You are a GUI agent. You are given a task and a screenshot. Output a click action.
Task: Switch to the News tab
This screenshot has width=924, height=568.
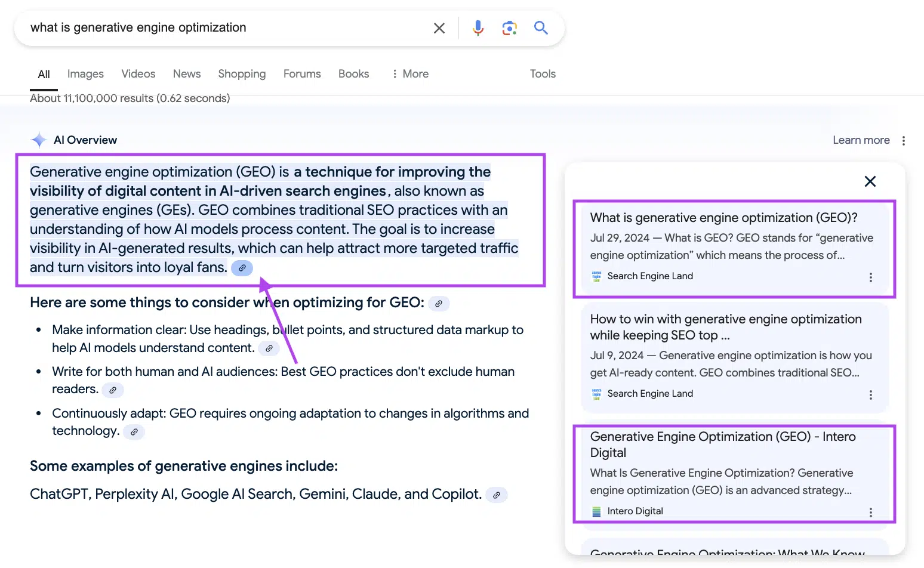click(187, 74)
